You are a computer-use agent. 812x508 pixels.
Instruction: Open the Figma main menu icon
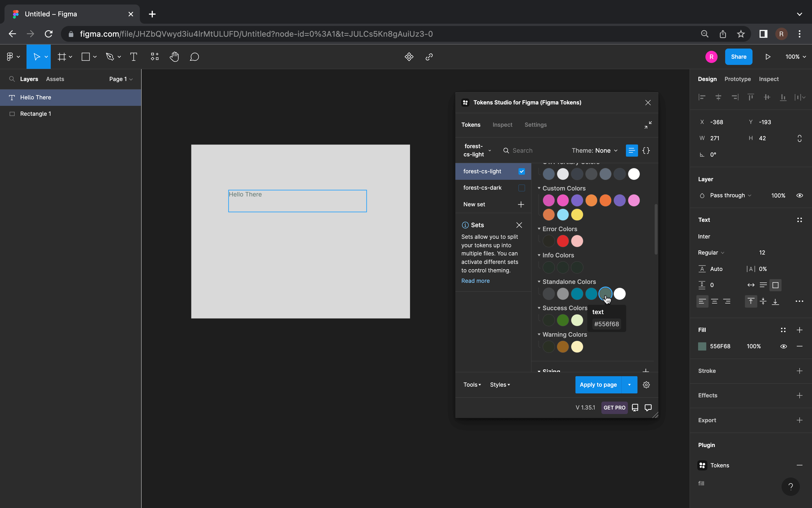tap(10, 57)
